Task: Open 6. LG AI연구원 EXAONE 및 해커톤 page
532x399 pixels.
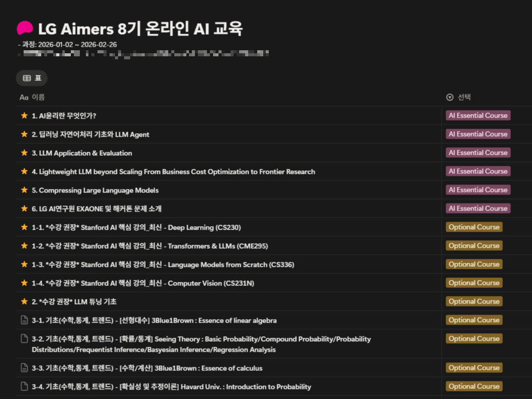Action: pyautogui.click(x=96, y=209)
